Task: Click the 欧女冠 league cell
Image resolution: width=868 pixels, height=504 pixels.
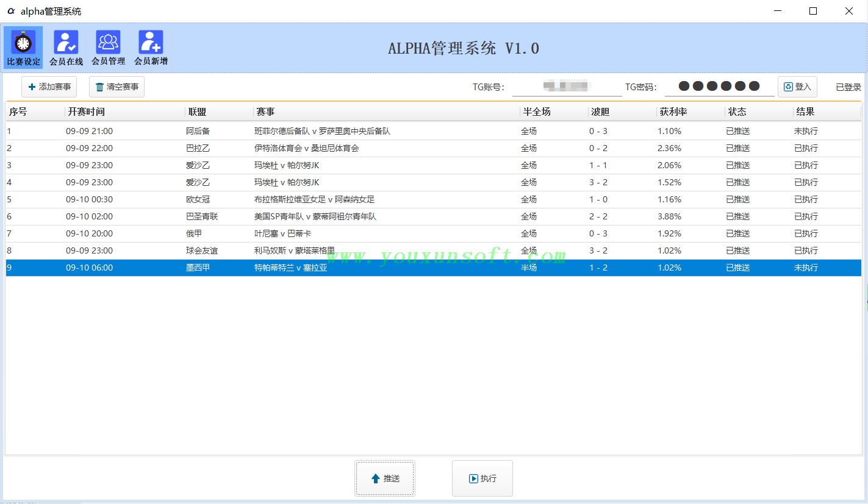Action: (x=198, y=199)
